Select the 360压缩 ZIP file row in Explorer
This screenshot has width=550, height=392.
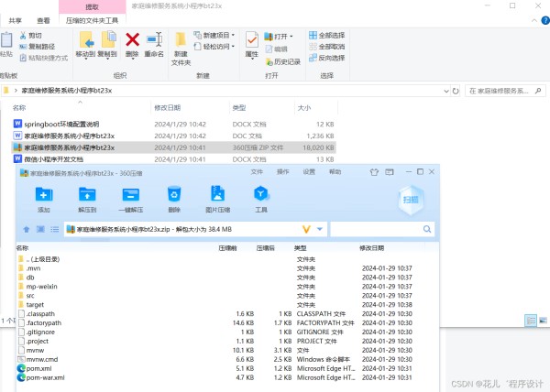click(173, 147)
